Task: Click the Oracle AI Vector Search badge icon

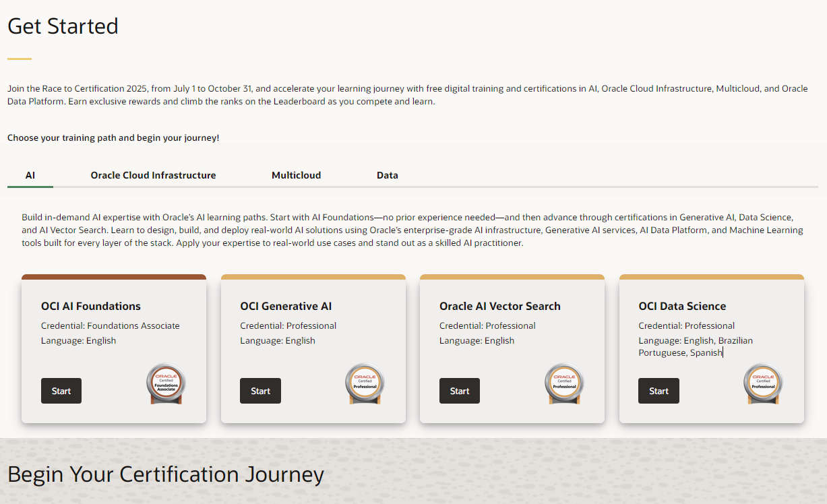Action: tap(564, 384)
